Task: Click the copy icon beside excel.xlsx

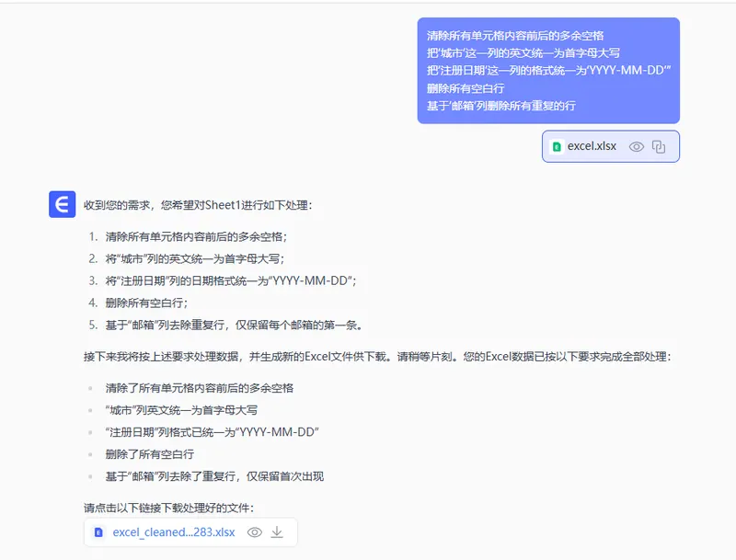Action: pyautogui.click(x=659, y=146)
